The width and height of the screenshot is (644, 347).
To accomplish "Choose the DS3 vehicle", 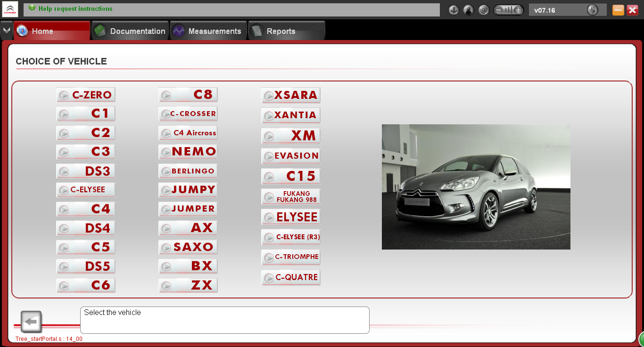I will (x=86, y=171).
